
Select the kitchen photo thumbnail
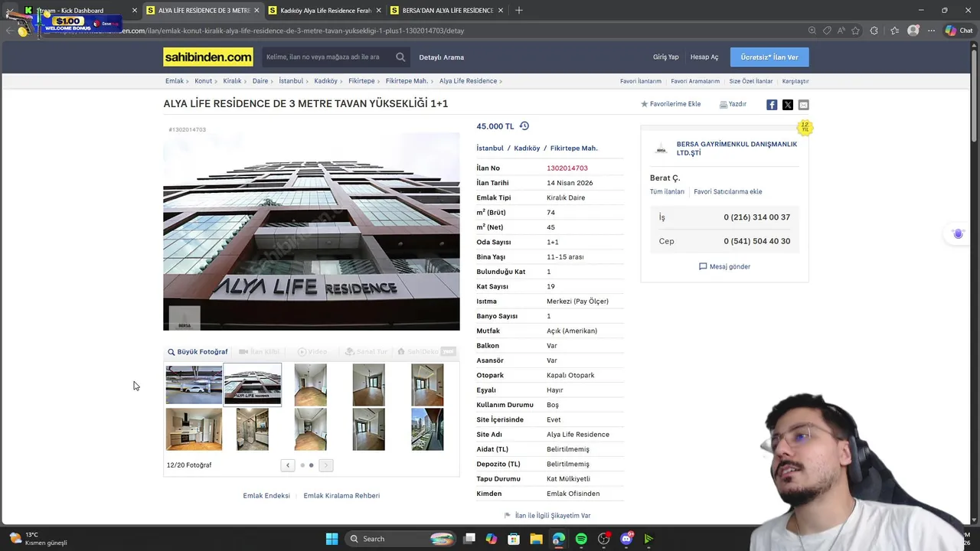click(x=194, y=429)
